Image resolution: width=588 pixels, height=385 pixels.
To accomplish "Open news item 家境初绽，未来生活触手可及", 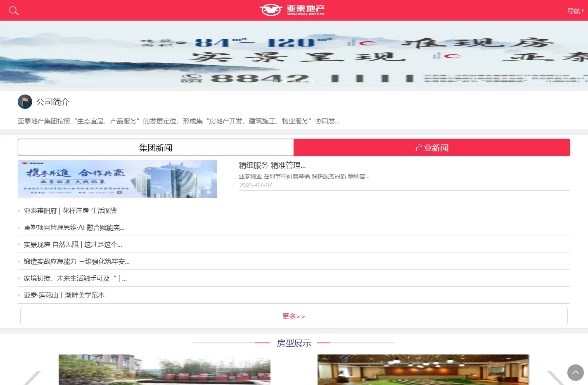I will (x=75, y=279).
